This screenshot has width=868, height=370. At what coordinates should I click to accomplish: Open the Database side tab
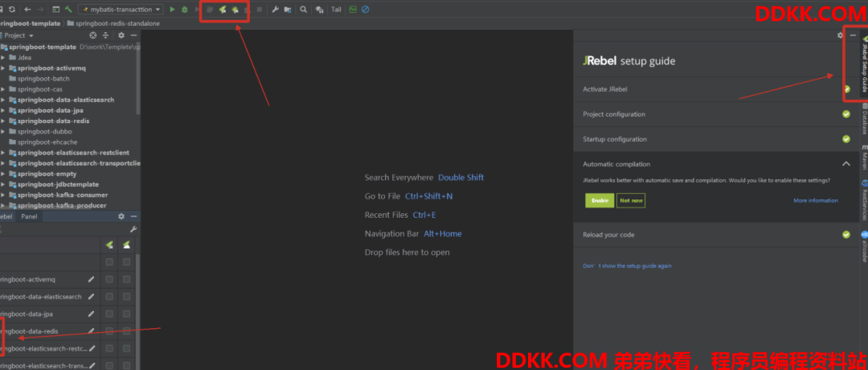coord(864,121)
